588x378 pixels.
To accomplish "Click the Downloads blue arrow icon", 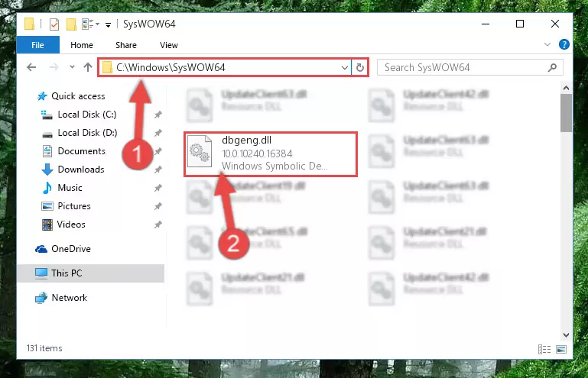I will 47,170.
